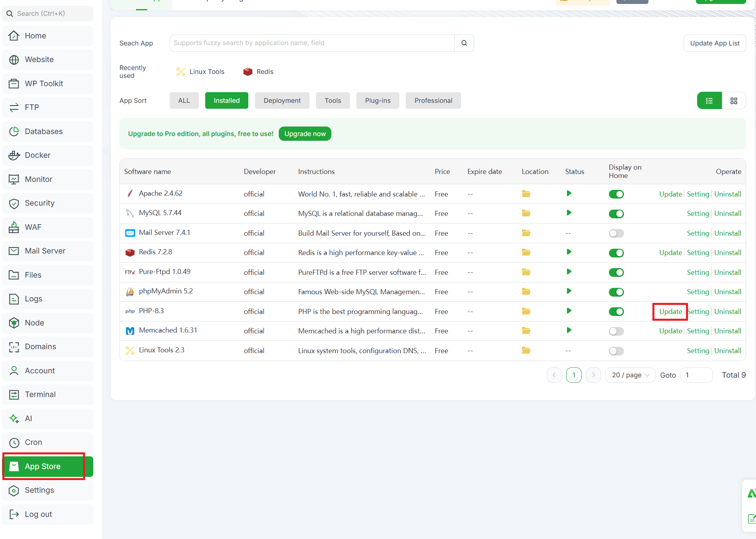Select the ALL app sort tab
The height and width of the screenshot is (539, 756).
coord(184,100)
